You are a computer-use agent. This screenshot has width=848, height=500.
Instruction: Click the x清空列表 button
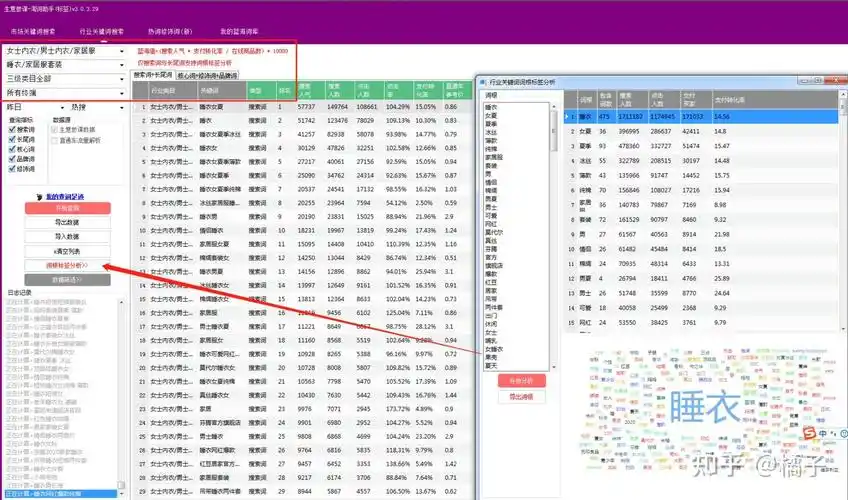tap(68, 251)
